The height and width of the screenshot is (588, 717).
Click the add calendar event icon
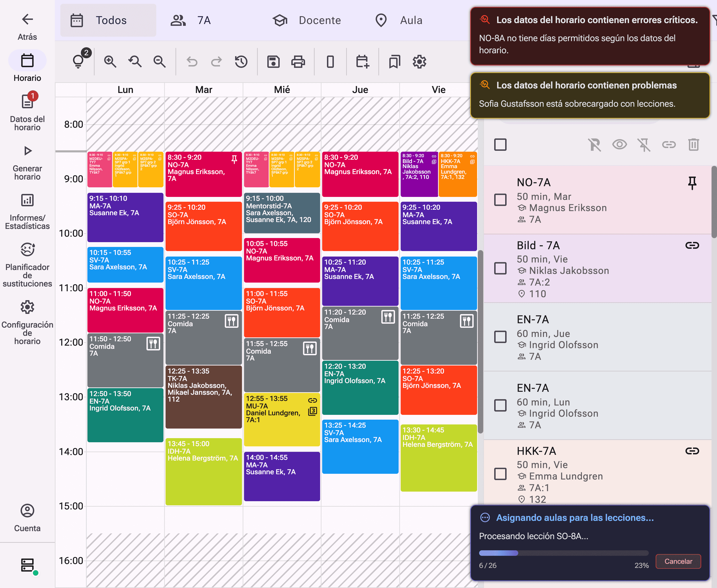click(x=363, y=62)
